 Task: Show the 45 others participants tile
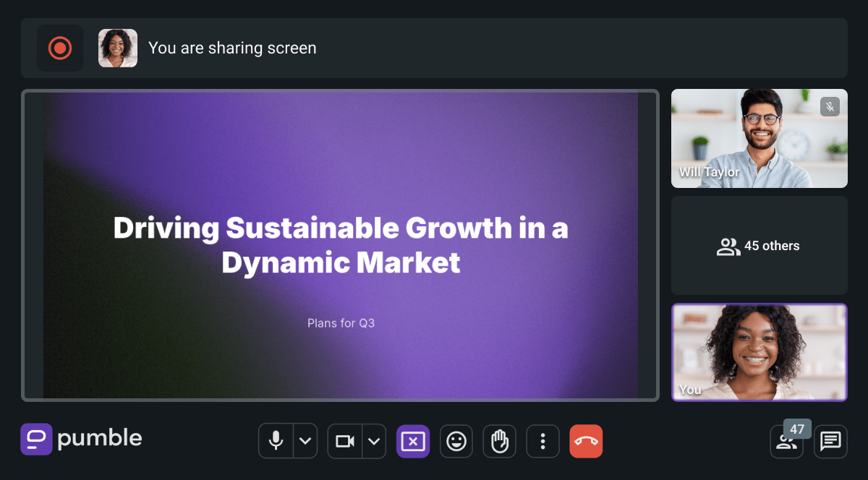pyautogui.click(x=759, y=246)
